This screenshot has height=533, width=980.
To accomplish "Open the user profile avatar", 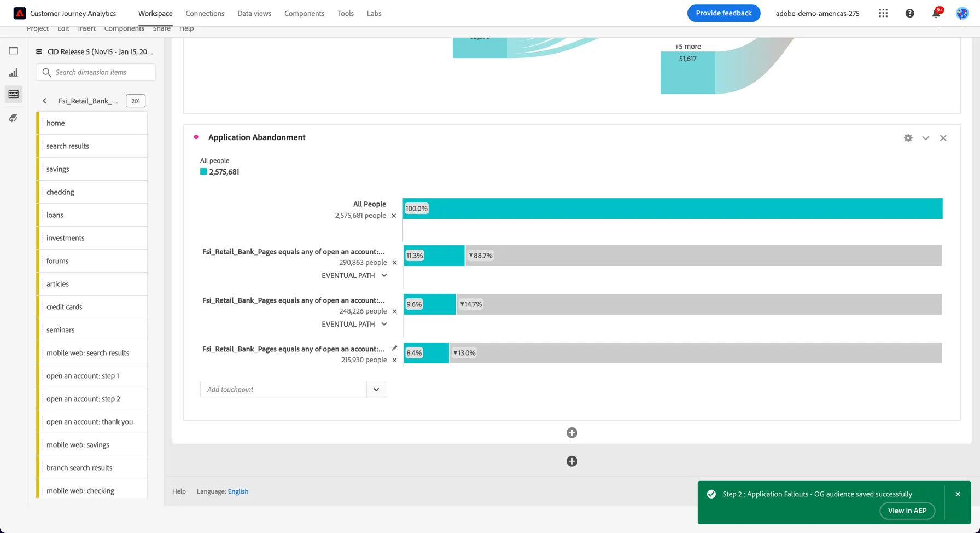I will pyautogui.click(x=962, y=14).
